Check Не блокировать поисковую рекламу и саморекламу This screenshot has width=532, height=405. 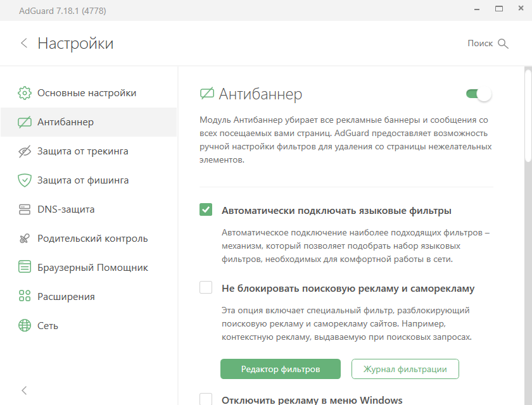pos(206,287)
